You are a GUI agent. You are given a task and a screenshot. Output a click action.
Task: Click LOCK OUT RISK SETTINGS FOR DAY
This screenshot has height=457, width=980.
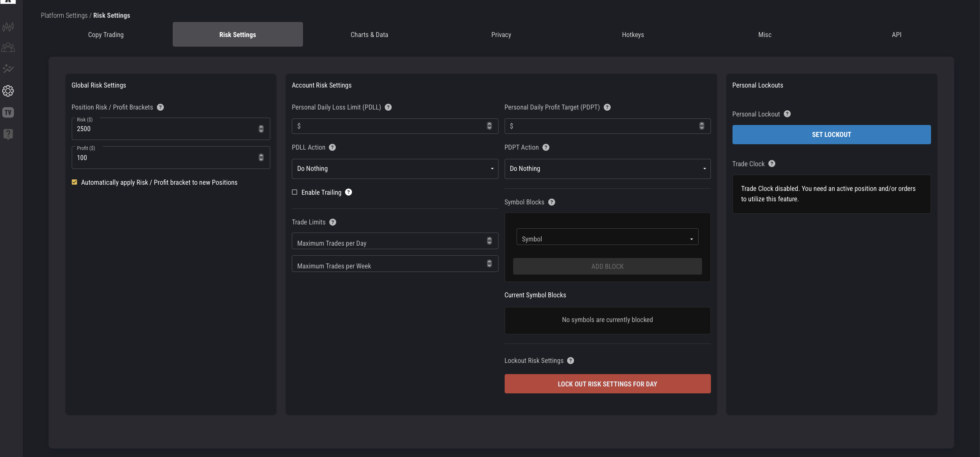[x=607, y=384]
